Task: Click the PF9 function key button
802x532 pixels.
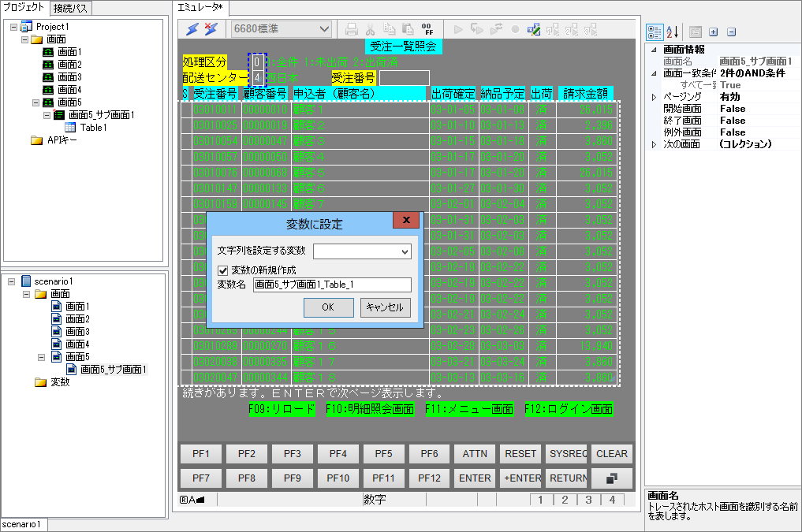Action: (292, 478)
